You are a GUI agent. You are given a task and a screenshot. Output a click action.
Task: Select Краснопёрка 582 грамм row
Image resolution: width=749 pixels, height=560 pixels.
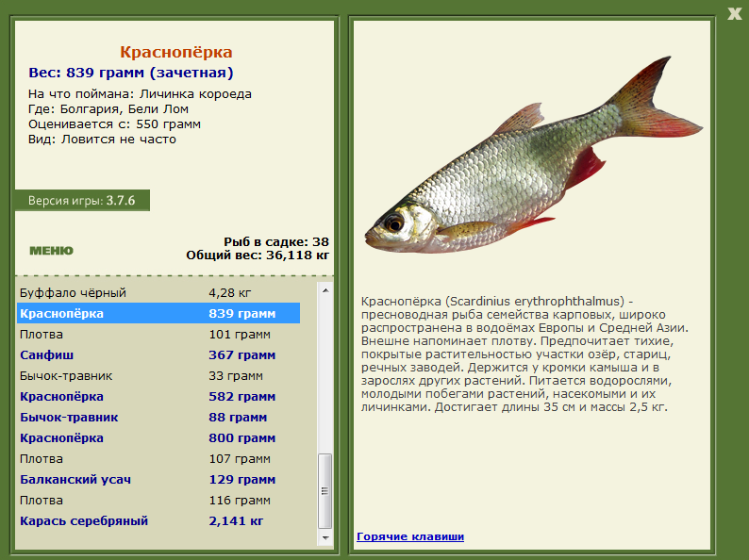point(158,396)
